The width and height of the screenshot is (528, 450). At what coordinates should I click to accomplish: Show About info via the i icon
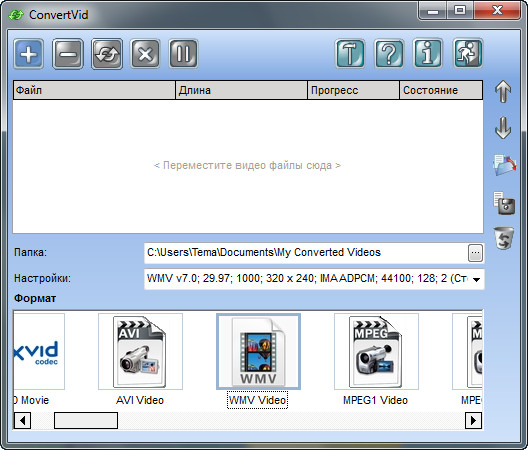point(428,54)
